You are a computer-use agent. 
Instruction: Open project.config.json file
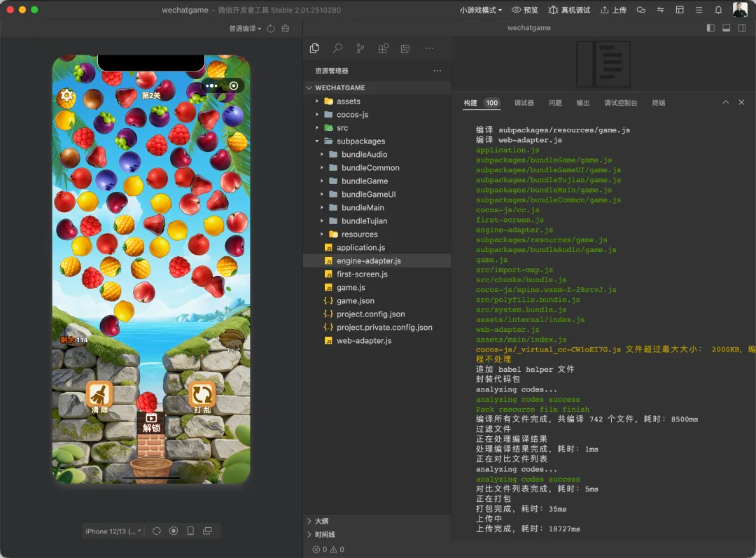pos(377,314)
